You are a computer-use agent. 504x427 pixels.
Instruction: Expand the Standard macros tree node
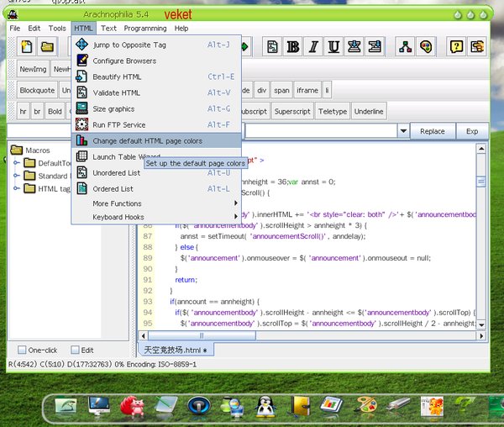[x=15, y=176]
